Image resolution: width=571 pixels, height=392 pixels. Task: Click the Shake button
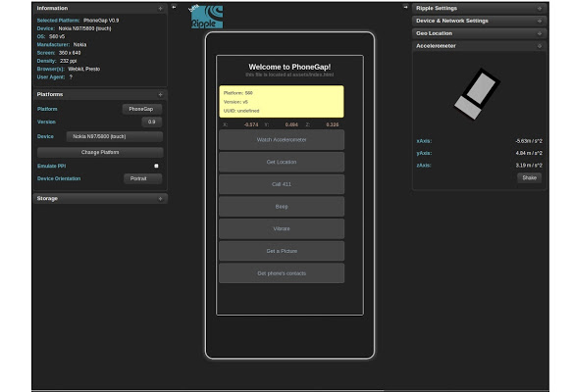click(x=529, y=177)
